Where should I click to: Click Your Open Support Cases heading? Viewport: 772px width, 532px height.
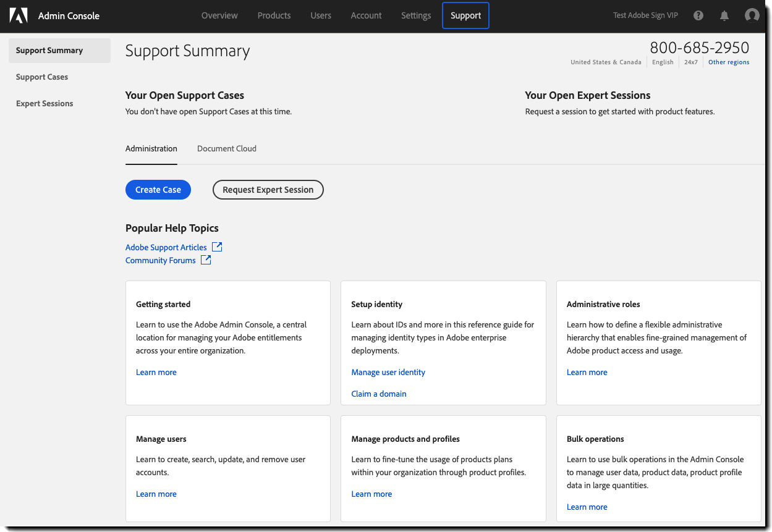pyautogui.click(x=185, y=95)
